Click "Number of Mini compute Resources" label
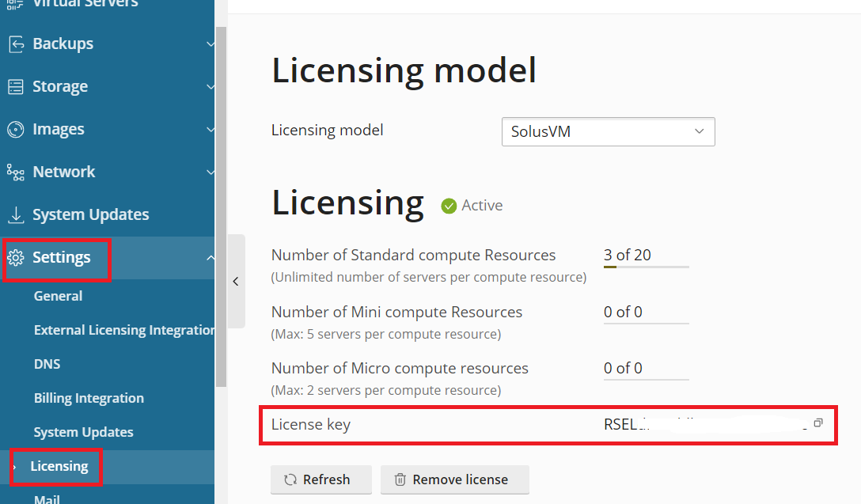861x504 pixels. tap(396, 312)
